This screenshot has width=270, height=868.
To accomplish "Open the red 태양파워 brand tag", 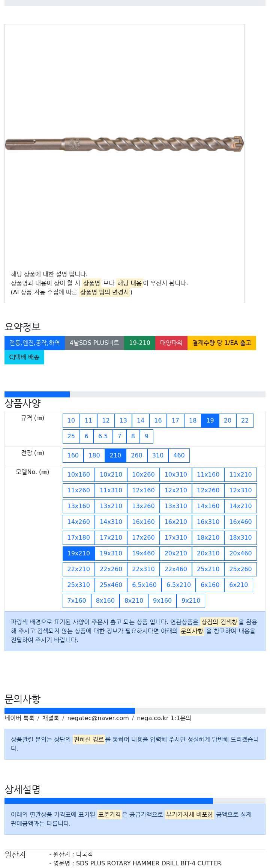I will pyautogui.click(x=171, y=343).
